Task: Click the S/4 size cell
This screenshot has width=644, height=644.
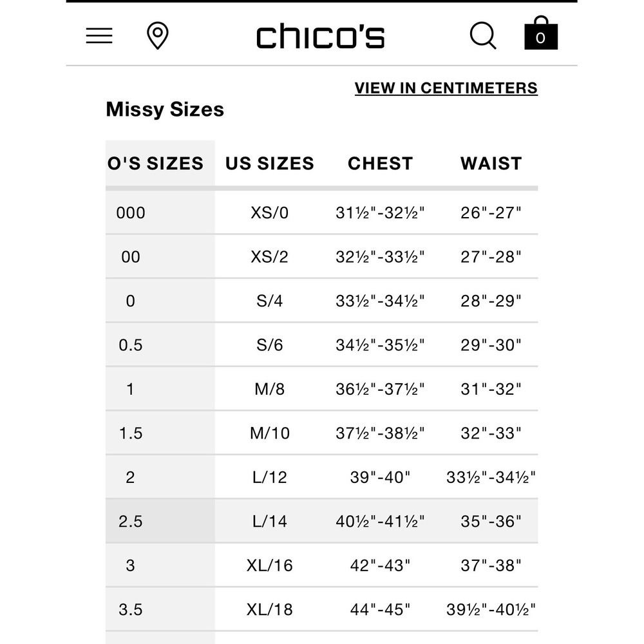Action: [269, 301]
